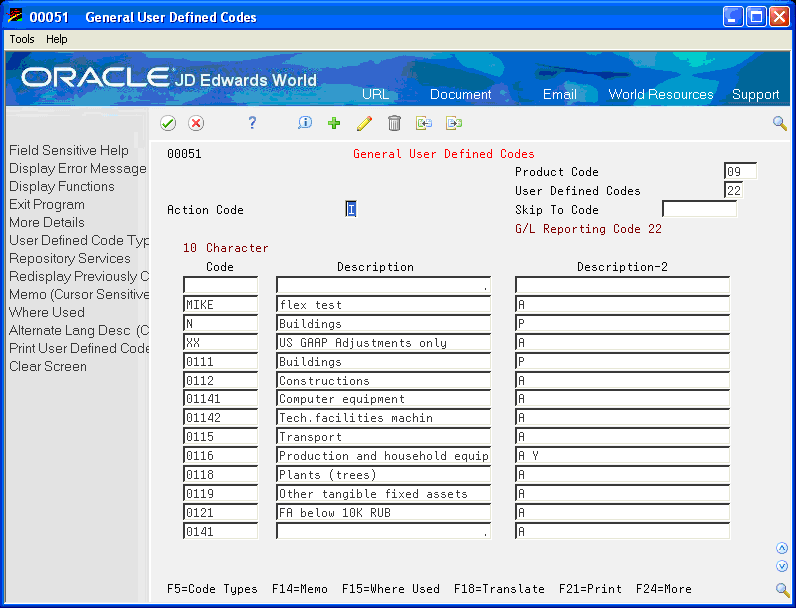The height and width of the screenshot is (608, 796).
Task: Click Description-2 field containing 'A Y'
Action: point(622,456)
